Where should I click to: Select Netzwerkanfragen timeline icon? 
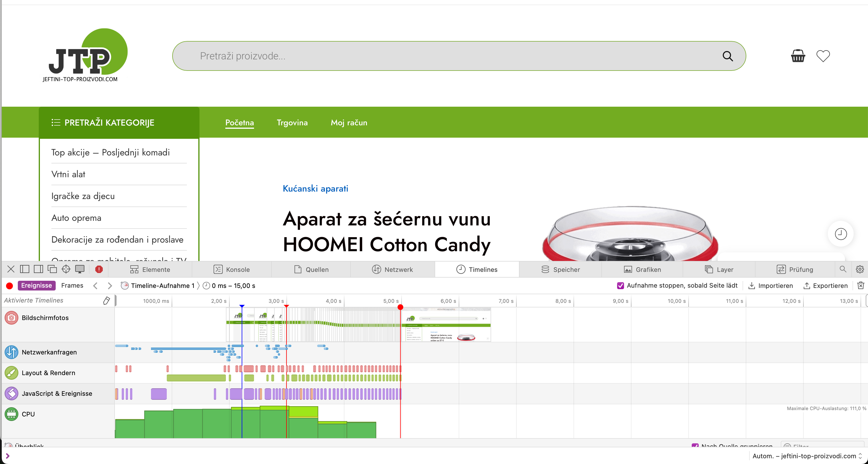coord(11,352)
